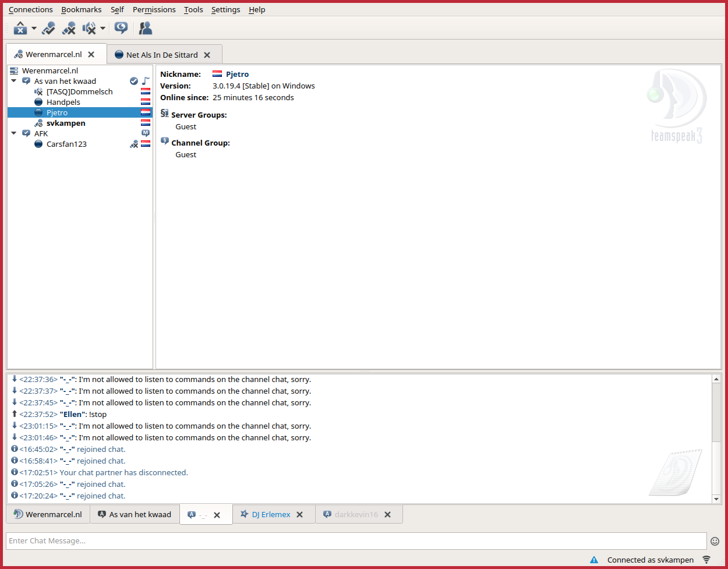Click the moderated 'M' icon on AFK channel
Screen dimensions: 728x569
pyautogui.click(x=146, y=133)
